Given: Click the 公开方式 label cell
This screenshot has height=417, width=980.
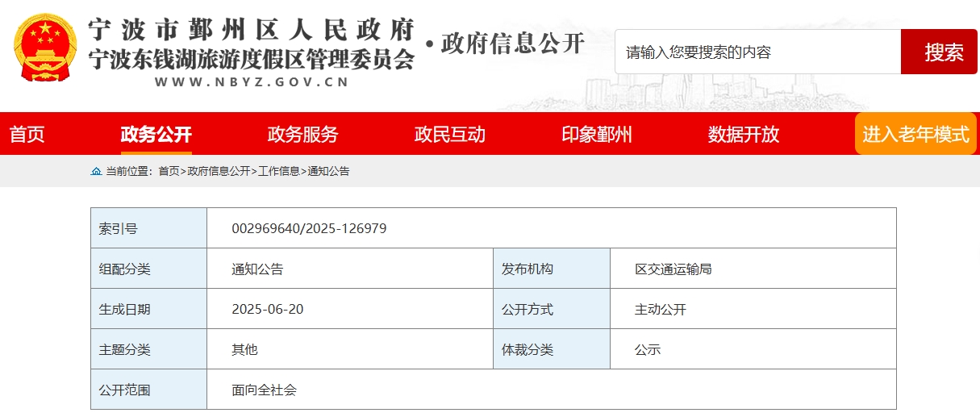Looking at the screenshot, I should pos(551,309).
